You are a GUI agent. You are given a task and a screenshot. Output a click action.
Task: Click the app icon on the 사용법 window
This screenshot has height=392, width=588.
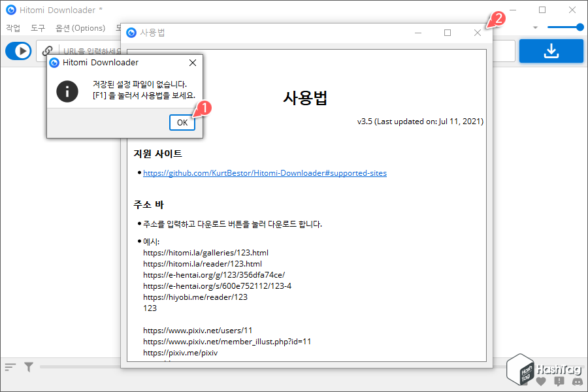pos(131,32)
